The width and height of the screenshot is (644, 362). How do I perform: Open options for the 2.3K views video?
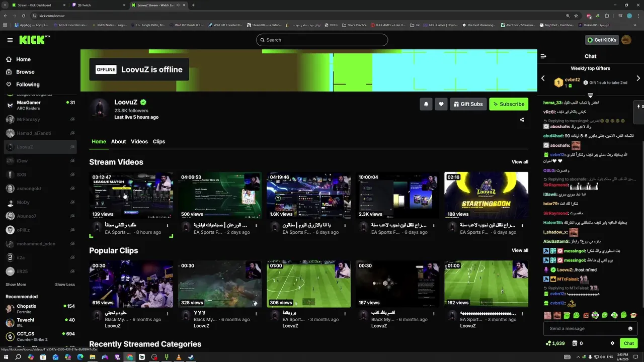(x=434, y=225)
